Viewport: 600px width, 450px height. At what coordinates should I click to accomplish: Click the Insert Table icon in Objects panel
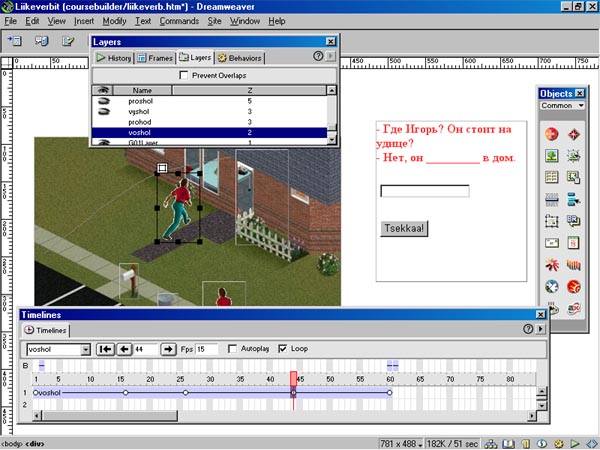(x=551, y=177)
